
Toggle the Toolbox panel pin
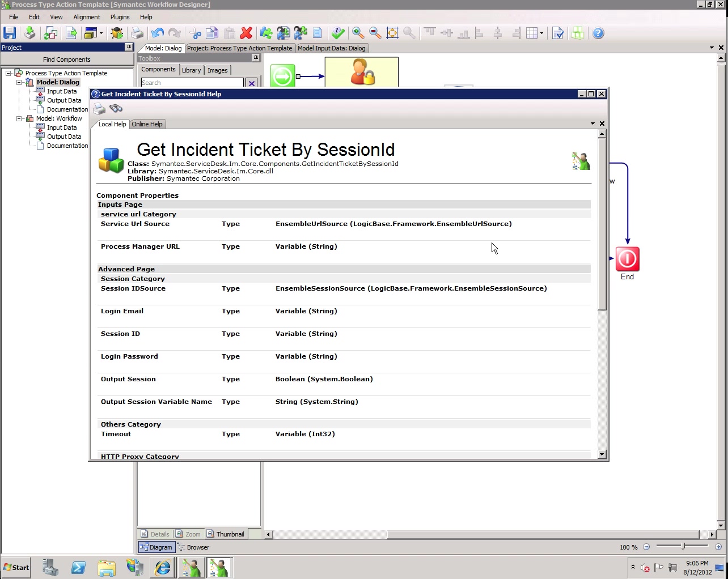click(x=256, y=58)
